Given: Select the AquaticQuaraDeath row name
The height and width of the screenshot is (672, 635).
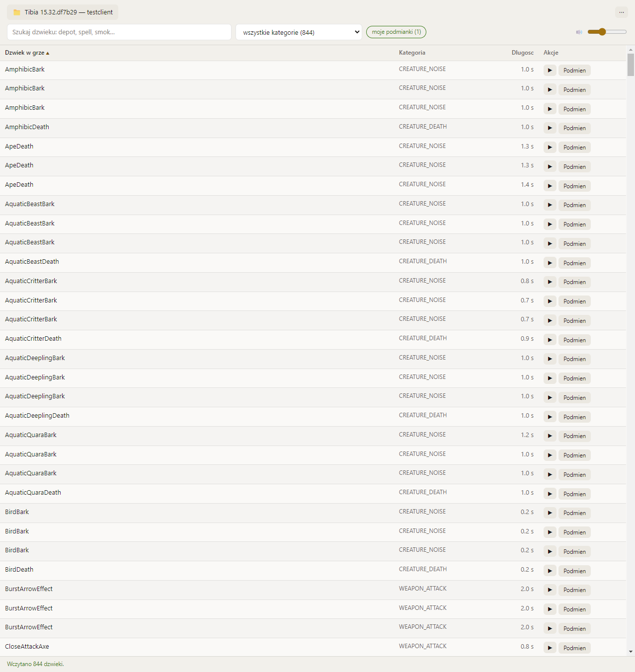Looking at the screenshot, I should click(33, 493).
